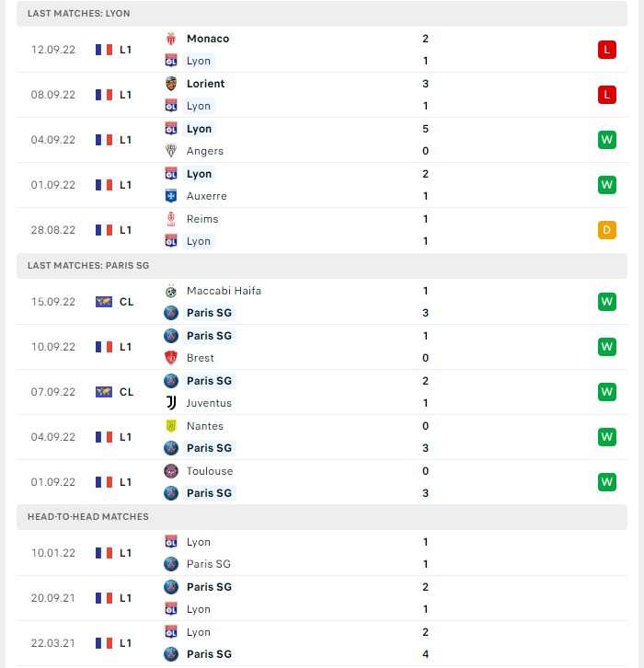Click the Juventus logo icon
This screenshot has width=644, height=668.
click(171, 403)
